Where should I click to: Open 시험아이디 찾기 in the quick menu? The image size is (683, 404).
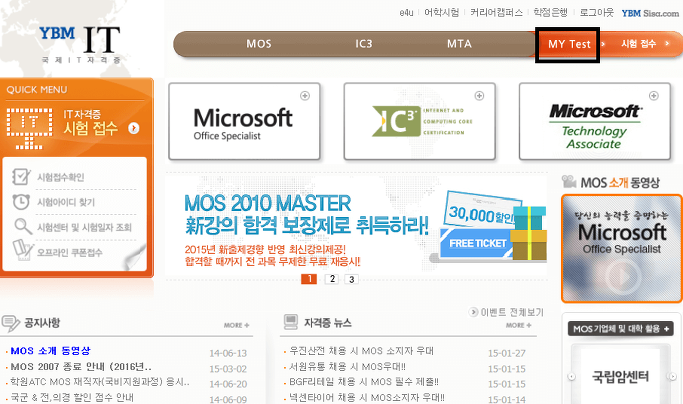(66, 202)
